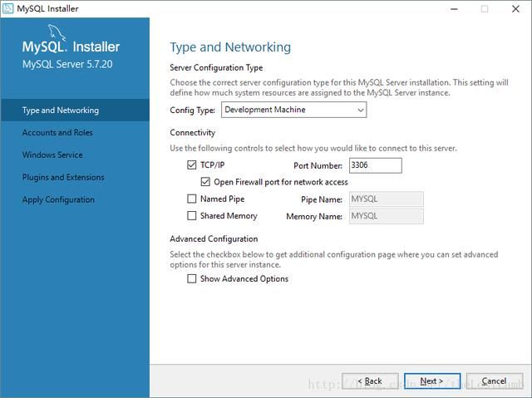Select Plugins and Extensions step
The image size is (532, 398).
click(63, 177)
